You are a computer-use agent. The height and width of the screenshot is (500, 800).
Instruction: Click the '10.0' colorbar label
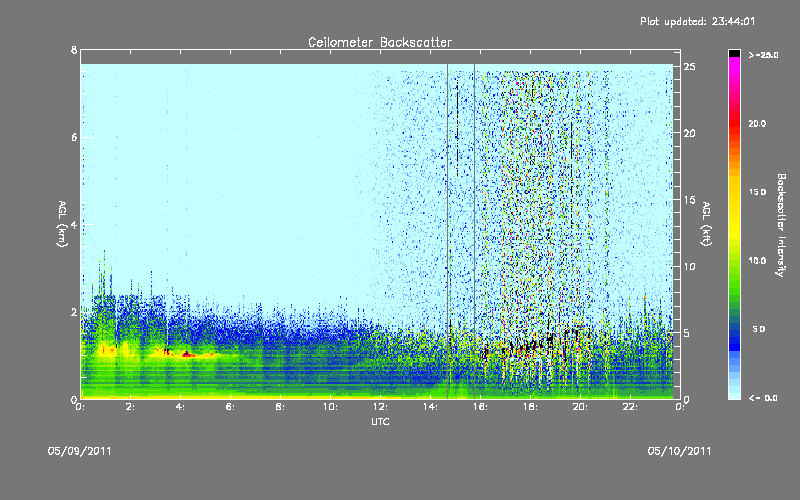pyautogui.click(x=758, y=260)
